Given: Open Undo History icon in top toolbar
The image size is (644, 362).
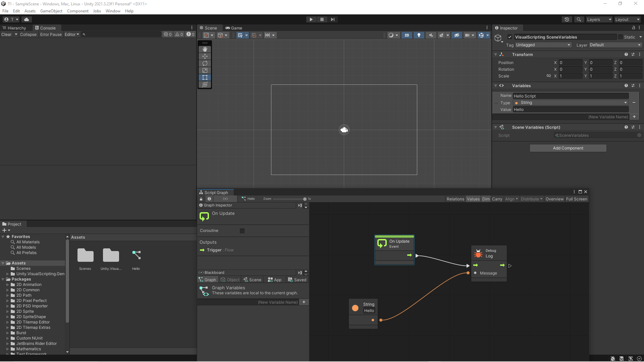Looking at the screenshot, I should (567, 19).
